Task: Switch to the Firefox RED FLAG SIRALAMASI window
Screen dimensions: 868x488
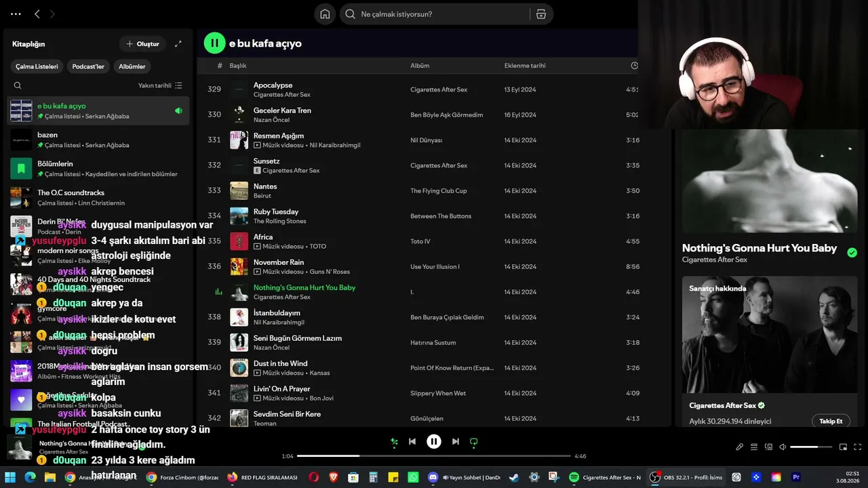Action: (263, 477)
